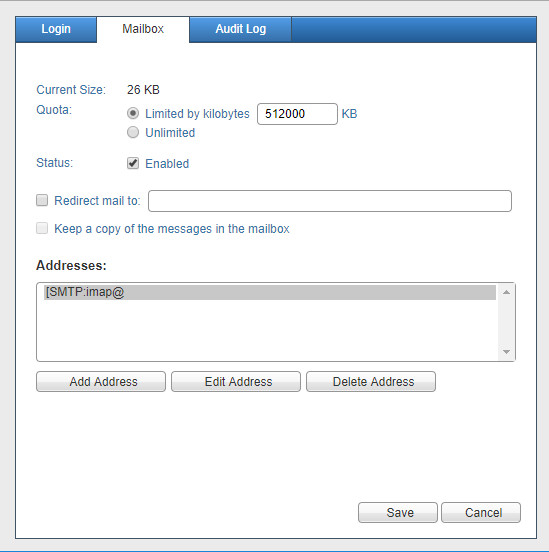Viewport: 549px width, 552px height.
Task: Select the Mailbox tab
Action: tap(143, 29)
